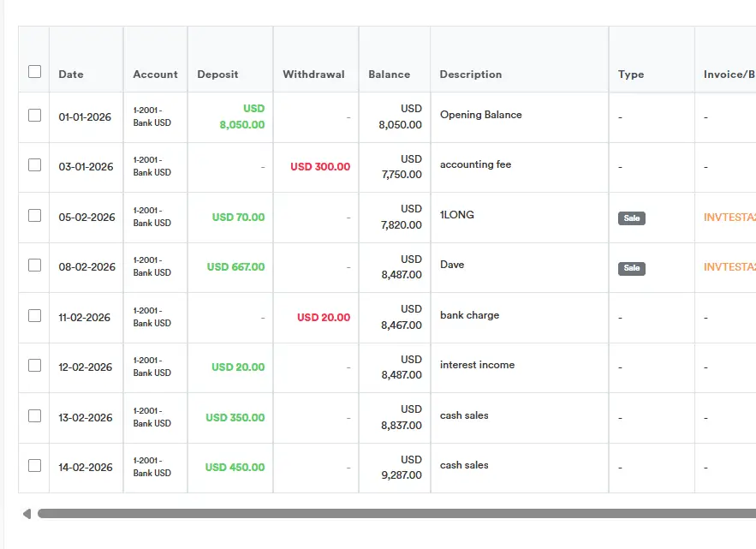Tick the interest income row checkbox
756x549 pixels.
34,366
